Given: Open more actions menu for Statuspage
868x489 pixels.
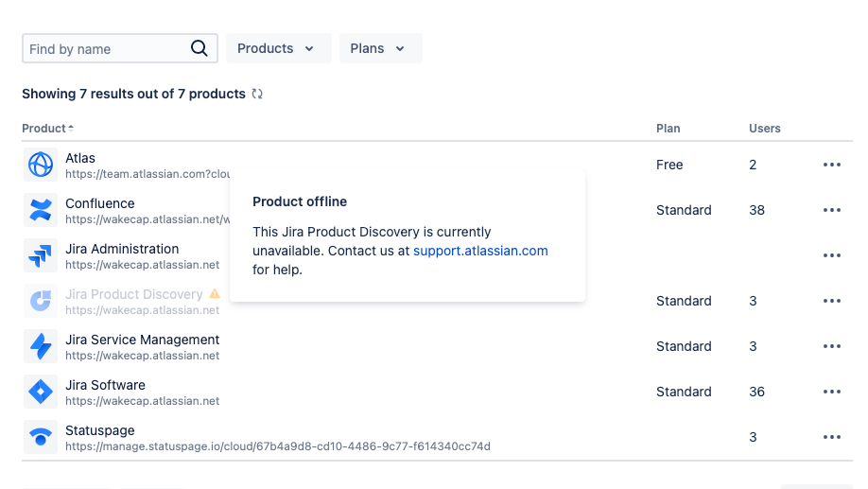Looking at the screenshot, I should pos(831,437).
